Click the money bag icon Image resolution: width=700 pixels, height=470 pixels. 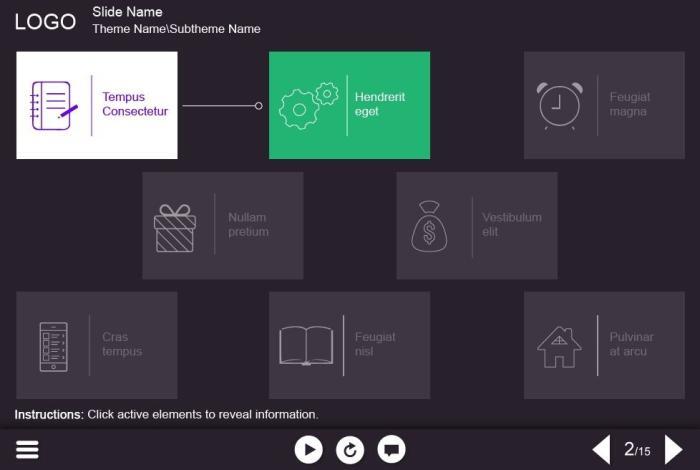(430, 226)
